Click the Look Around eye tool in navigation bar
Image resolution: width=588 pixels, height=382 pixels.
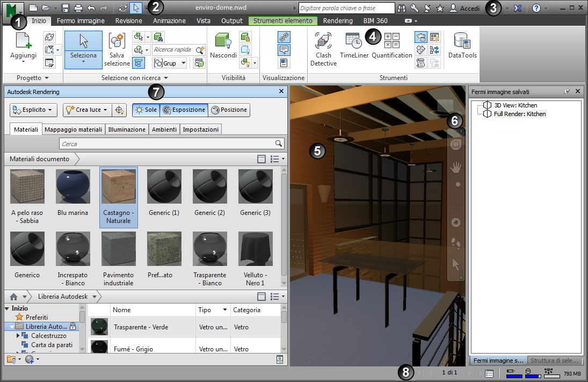click(x=455, y=222)
